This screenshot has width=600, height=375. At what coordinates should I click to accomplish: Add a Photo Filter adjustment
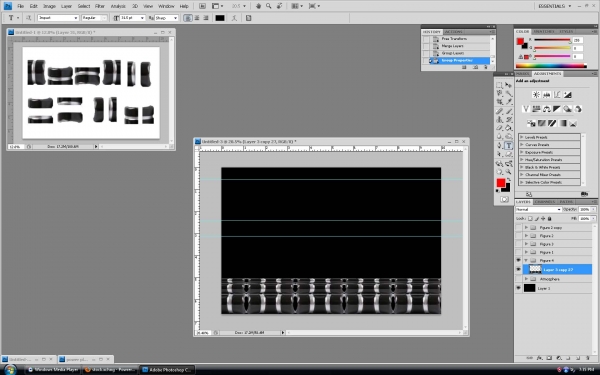(567, 109)
